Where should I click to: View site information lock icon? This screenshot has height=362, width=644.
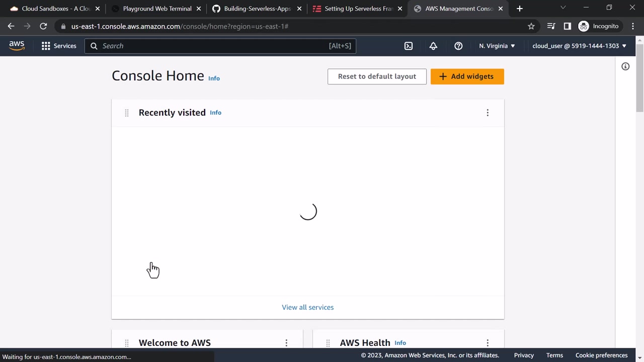(63, 26)
